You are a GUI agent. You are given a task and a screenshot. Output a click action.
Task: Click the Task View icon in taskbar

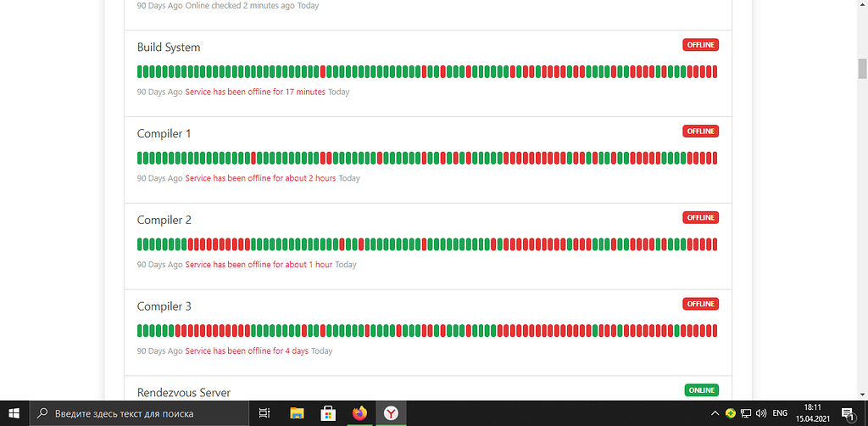(x=264, y=413)
